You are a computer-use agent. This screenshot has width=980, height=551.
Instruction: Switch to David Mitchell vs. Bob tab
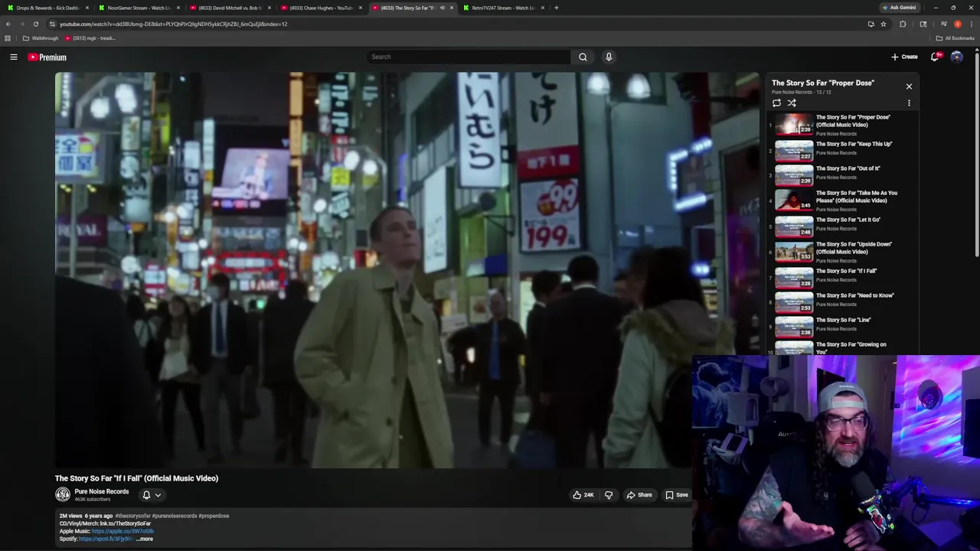(x=229, y=8)
